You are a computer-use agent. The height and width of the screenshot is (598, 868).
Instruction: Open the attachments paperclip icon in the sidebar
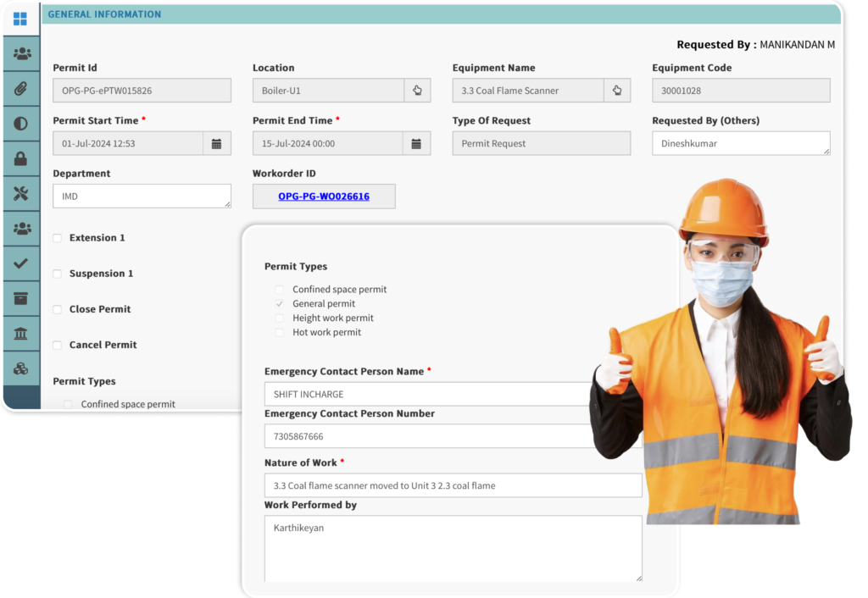(x=19, y=89)
